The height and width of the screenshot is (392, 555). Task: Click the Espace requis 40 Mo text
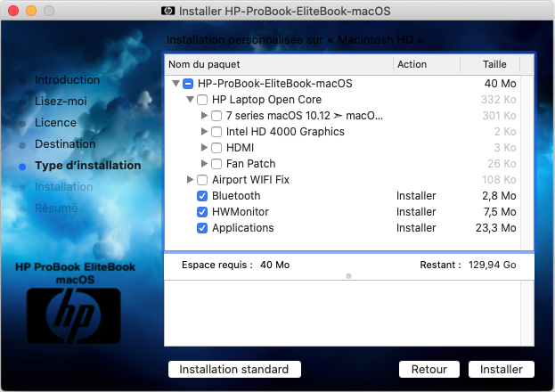236,265
